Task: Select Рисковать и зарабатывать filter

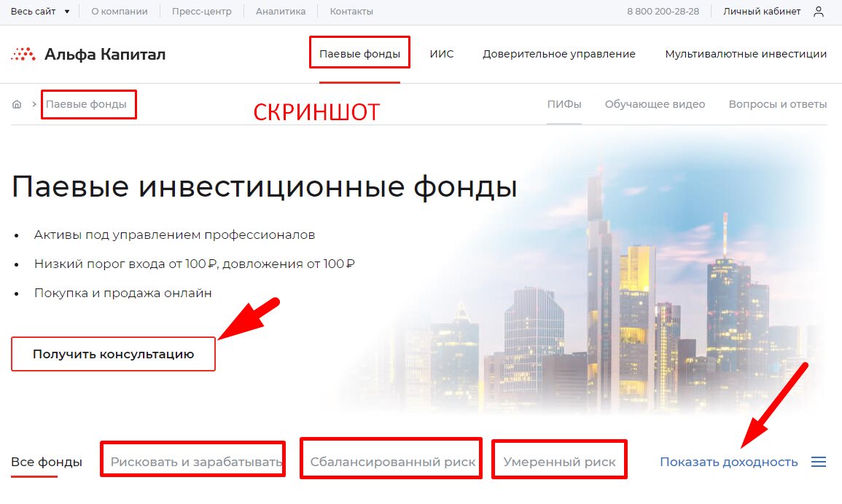Action: [196, 462]
